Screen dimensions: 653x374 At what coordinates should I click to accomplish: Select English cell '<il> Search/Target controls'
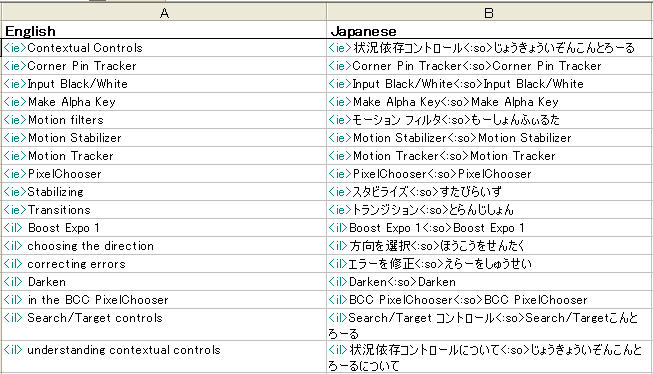coord(164,325)
